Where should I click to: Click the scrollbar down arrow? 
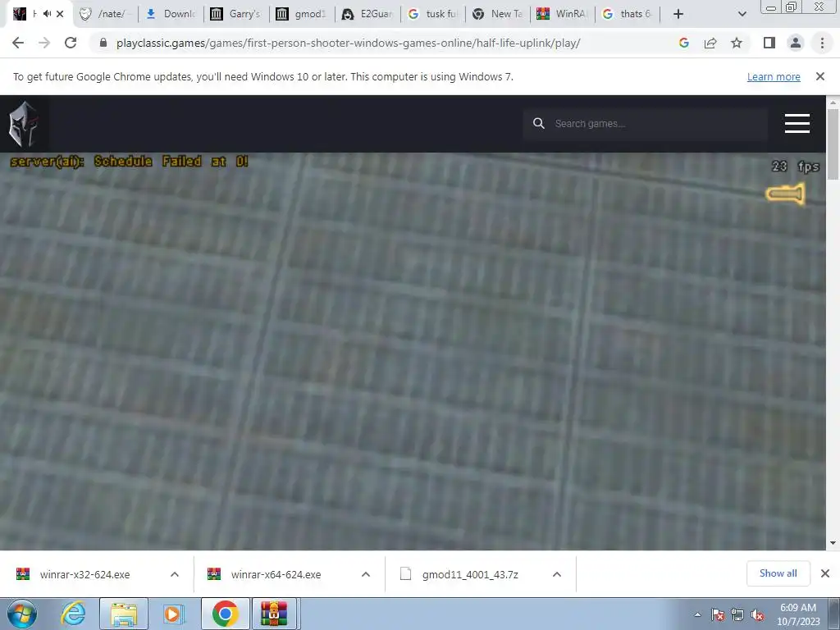coord(833,543)
